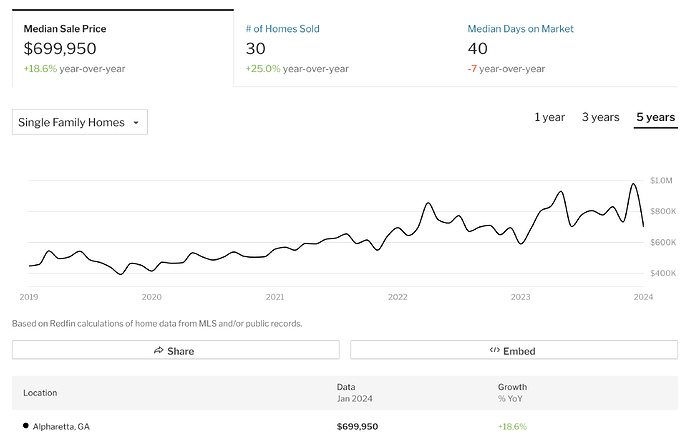690x441 pixels.
Task: Click the Share button
Action: pyautogui.click(x=176, y=350)
